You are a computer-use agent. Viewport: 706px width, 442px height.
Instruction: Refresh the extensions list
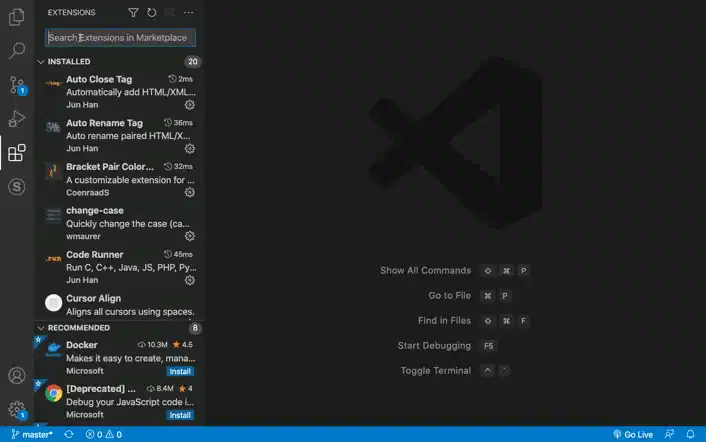152,13
